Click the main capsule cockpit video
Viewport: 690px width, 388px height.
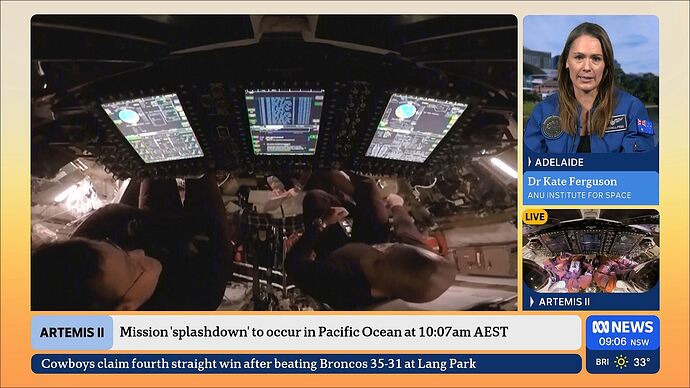[x=274, y=163]
